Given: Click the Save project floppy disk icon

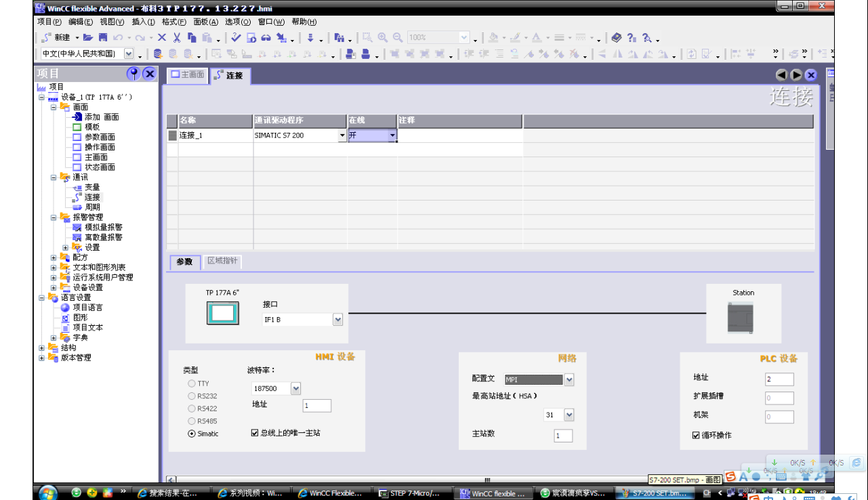Looking at the screenshot, I should [x=103, y=38].
